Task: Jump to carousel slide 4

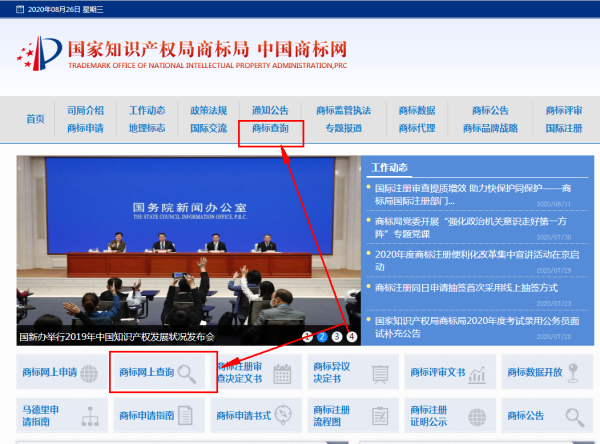Action: tap(351, 336)
